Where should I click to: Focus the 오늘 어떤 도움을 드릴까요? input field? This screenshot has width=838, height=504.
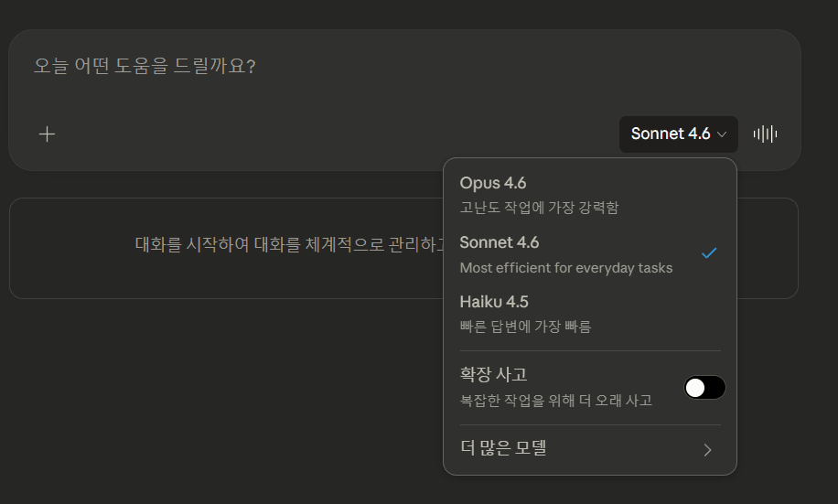pyautogui.click(x=274, y=67)
